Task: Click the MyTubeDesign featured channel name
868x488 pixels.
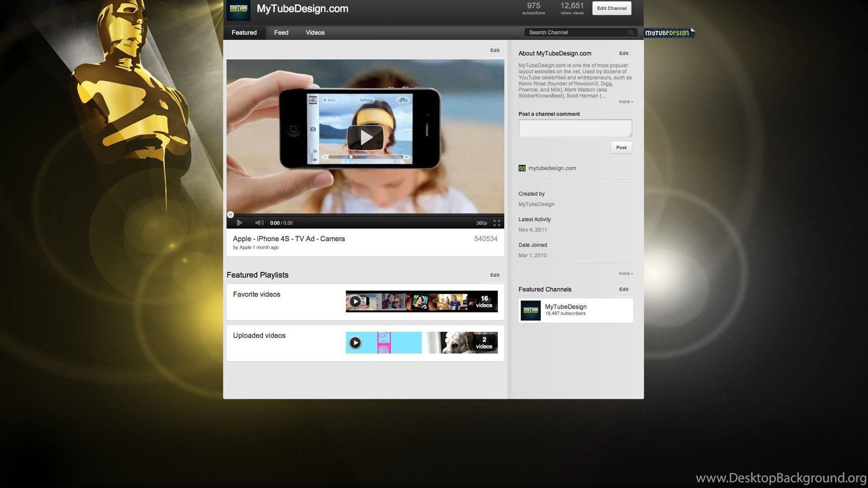Action: click(x=566, y=306)
